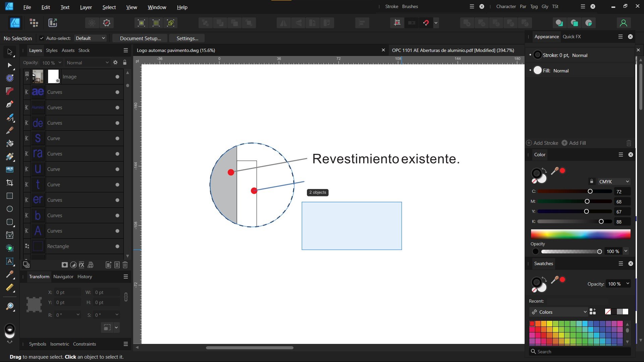Viewport: 644px width, 362px height.
Task: Select the Pen tool
Action: tap(9, 104)
